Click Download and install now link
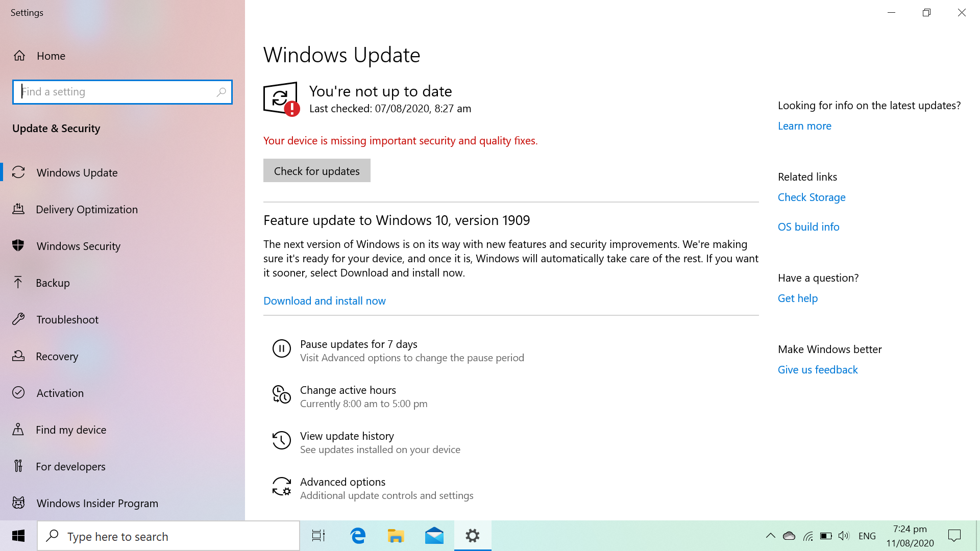This screenshot has width=980, height=551. point(325,301)
